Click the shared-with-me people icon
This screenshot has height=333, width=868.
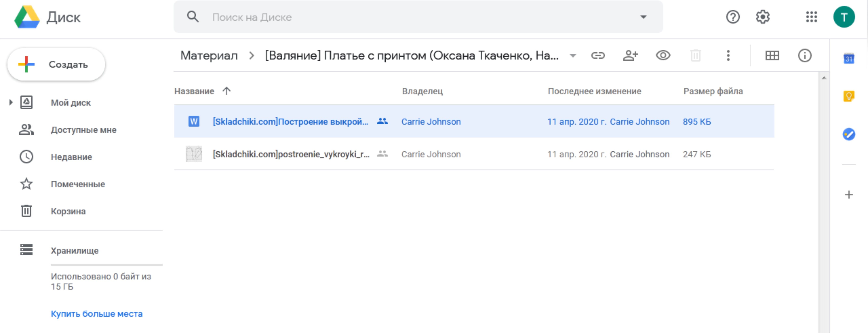tap(26, 130)
